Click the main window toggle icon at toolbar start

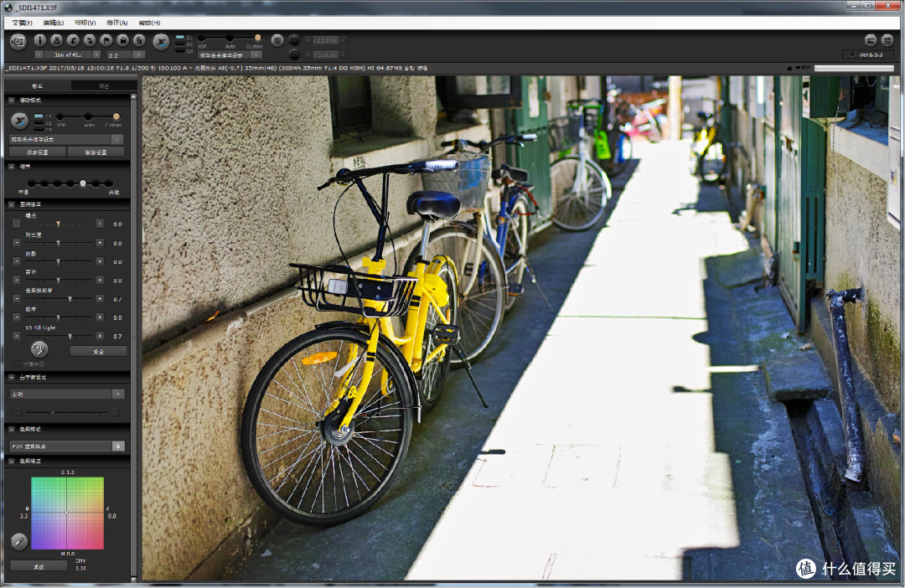[x=18, y=42]
